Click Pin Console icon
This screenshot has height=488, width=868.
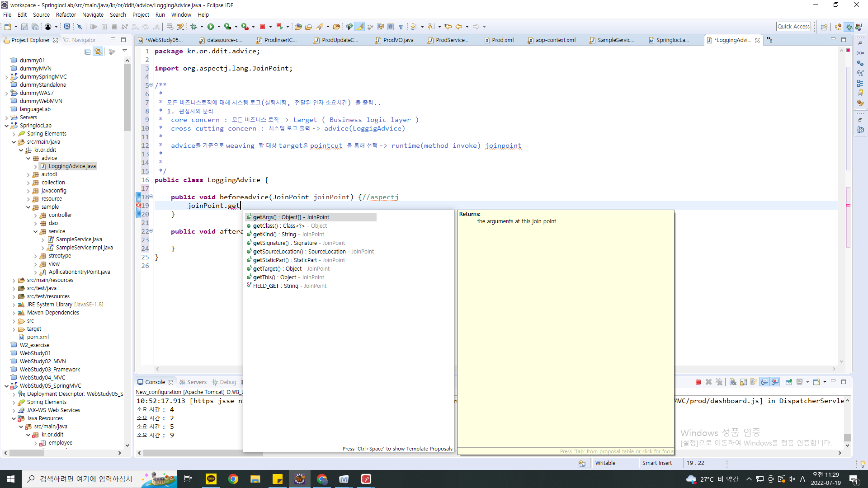(789, 382)
